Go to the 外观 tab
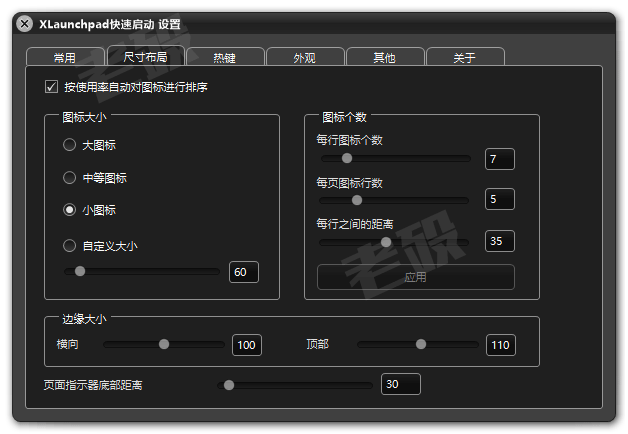Viewport: 628px width, 434px height. 305,57
